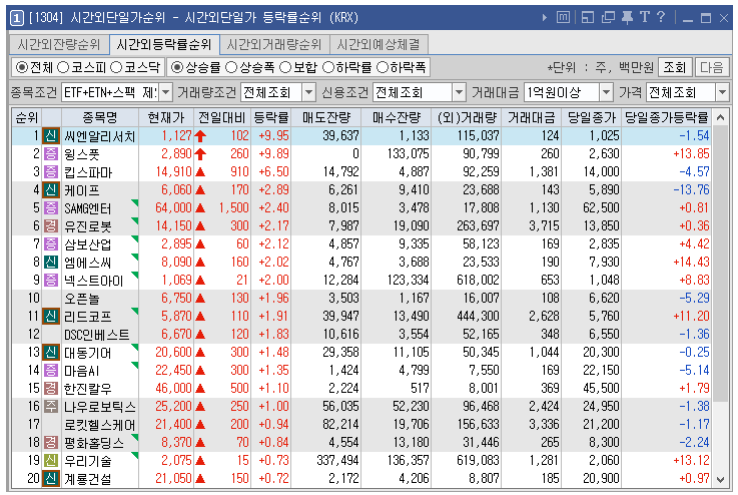
Task: Click the 신 badge beside 리드코프
Action: tap(50, 316)
